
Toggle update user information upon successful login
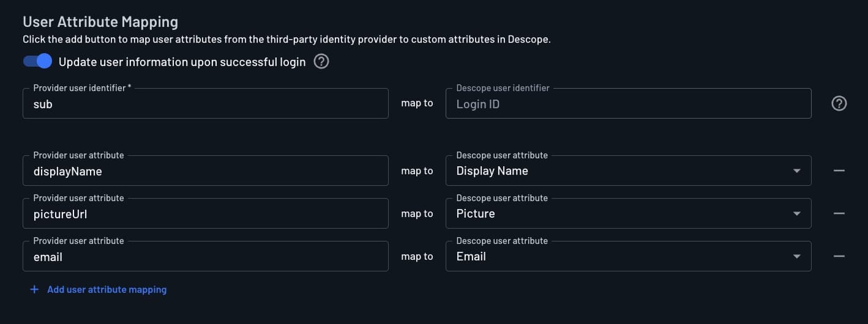point(37,62)
